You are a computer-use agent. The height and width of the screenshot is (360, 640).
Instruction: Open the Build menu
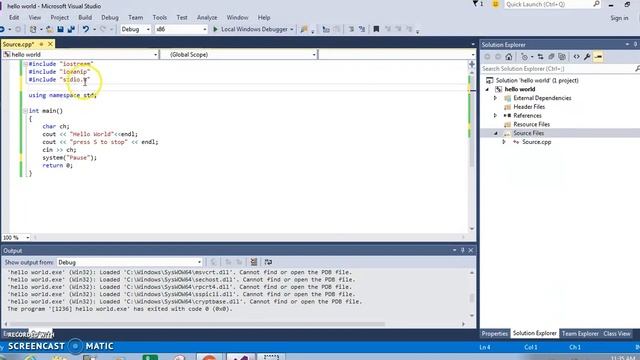[85, 18]
